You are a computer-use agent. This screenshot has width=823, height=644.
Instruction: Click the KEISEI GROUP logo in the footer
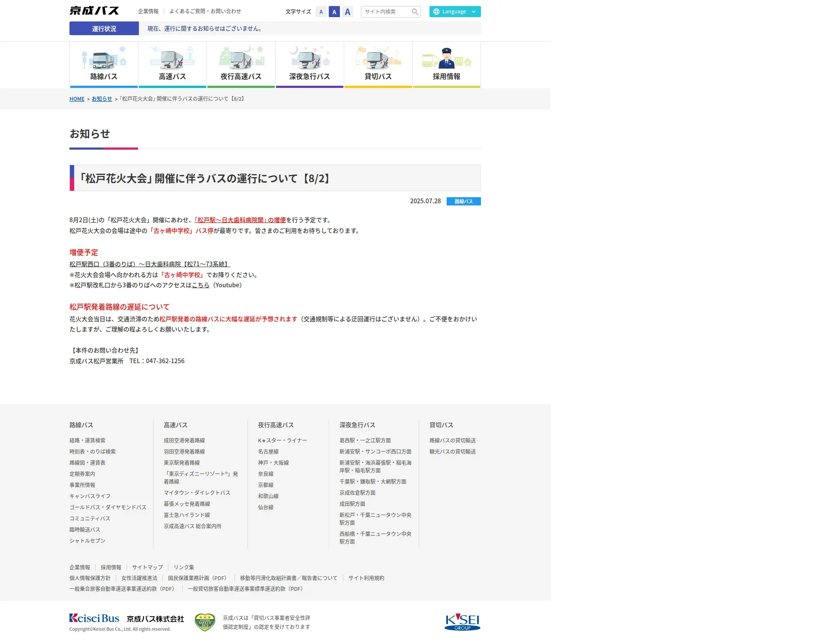[x=462, y=622]
